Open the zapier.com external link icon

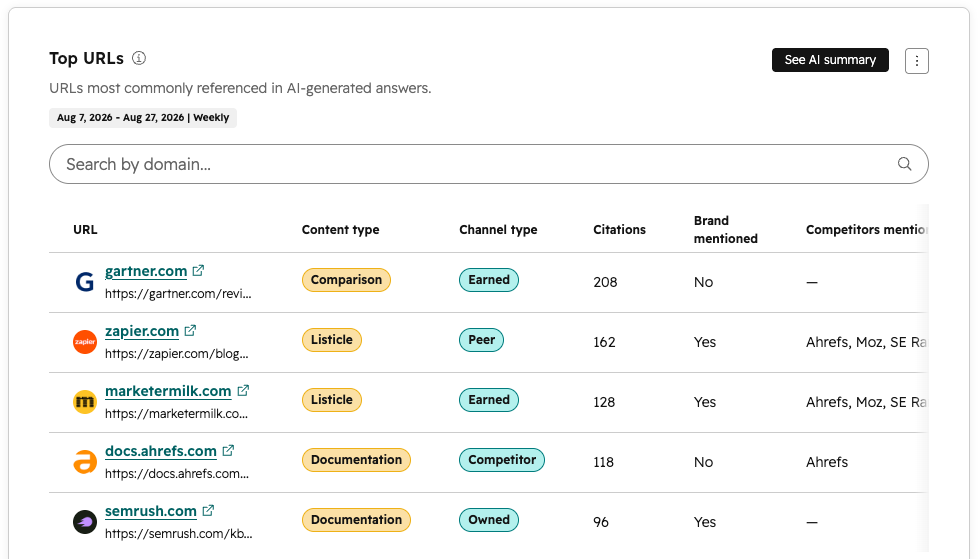point(190,330)
